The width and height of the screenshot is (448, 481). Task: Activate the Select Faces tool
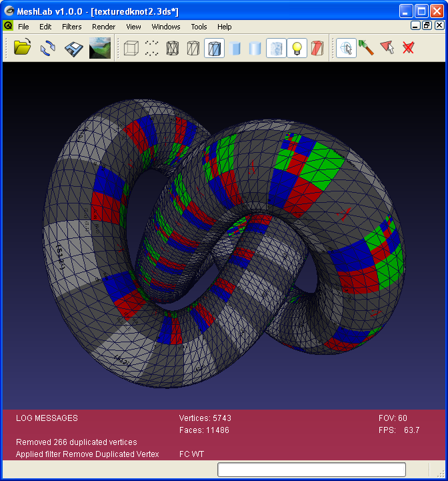tap(387, 48)
